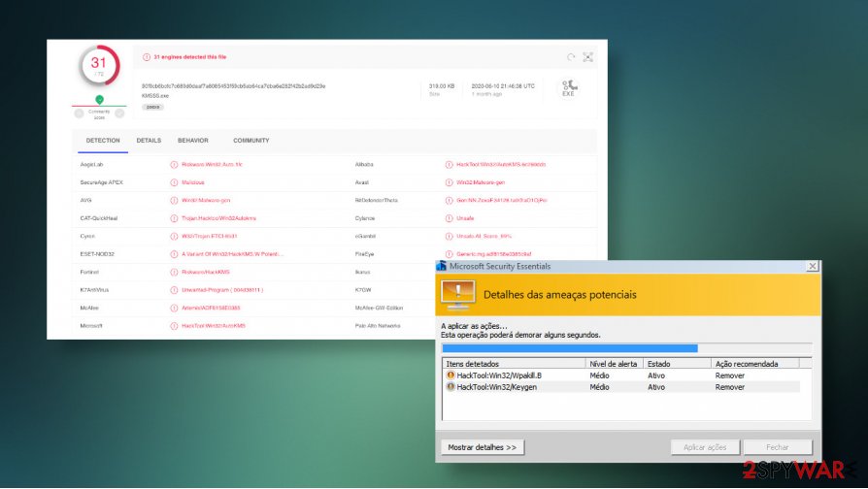Click the 'Win32:Malware-gen' result for Avast

pyautogui.click(x=481, y=182)
